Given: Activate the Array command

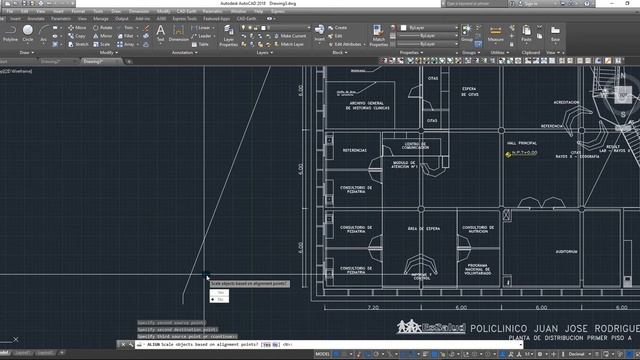Looking at the screenshot, I should pos(126,44).
